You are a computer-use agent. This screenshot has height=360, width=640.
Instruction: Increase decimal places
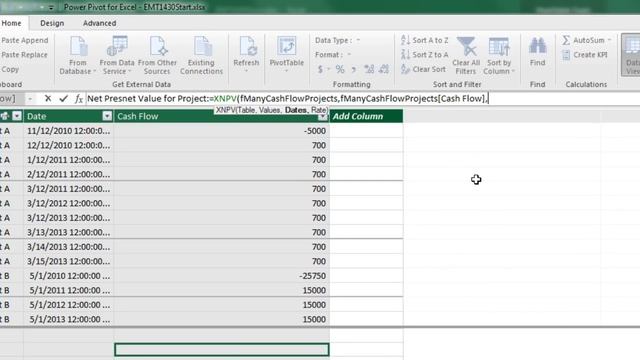tap(369, 69)
